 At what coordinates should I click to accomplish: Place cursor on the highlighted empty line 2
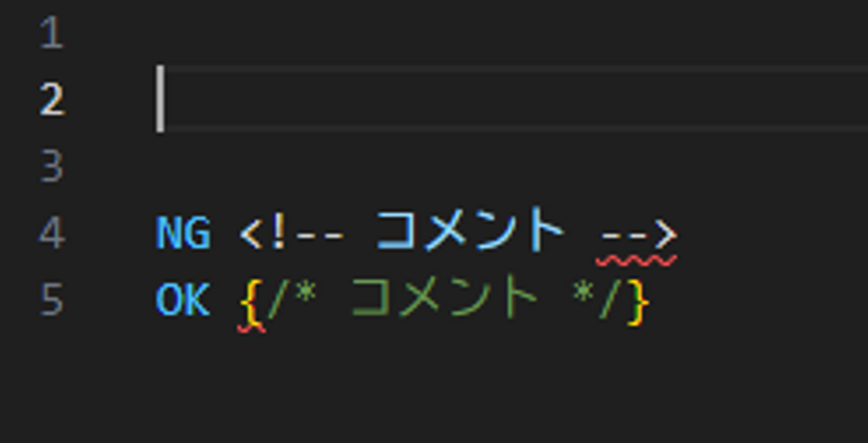pos(511,99)
